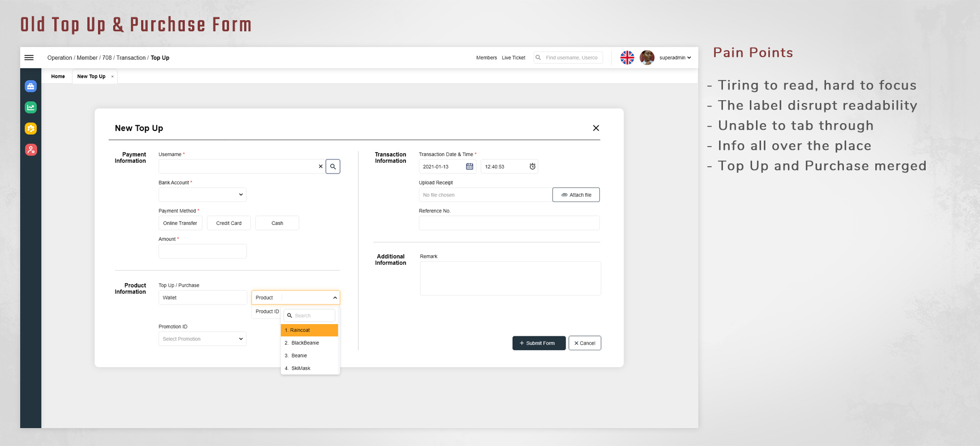Click Transaction in the breadcrumb
Image resolution: width=980 pixels, height=446 pixels.
(131, 58)
